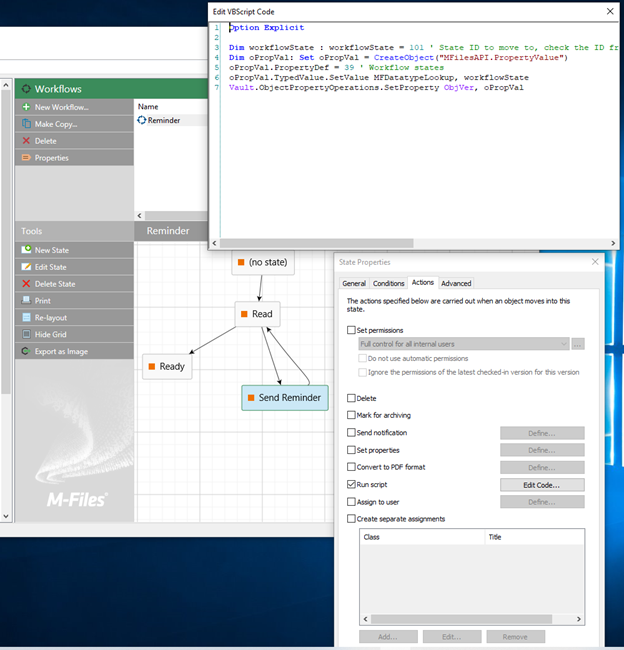Click the New State icon
This screenshot has height=650, width=624.
[26, 250]
